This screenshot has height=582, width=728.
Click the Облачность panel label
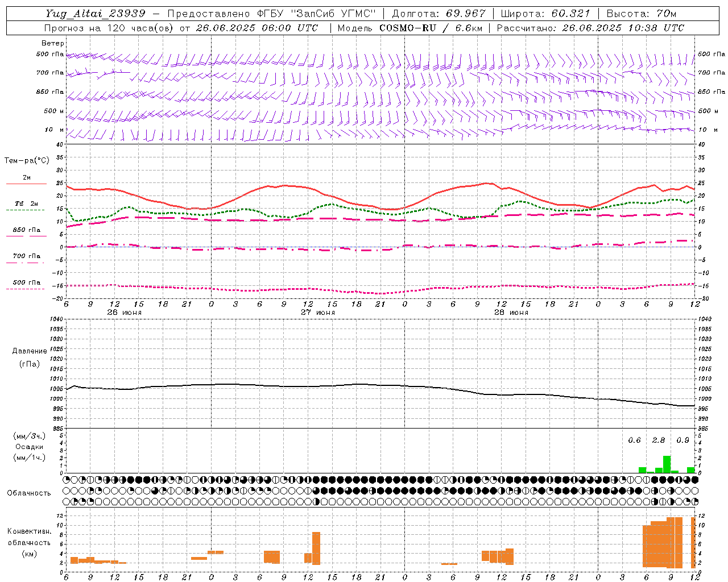(x=29, y=493)
